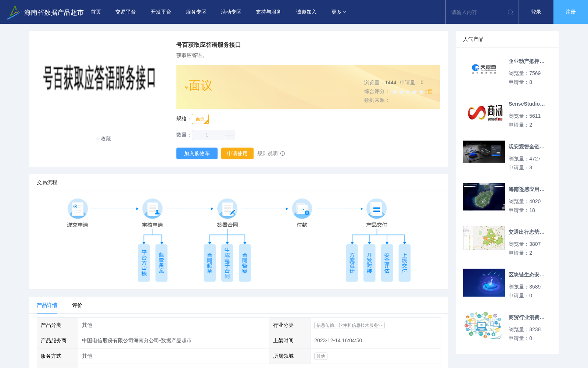588x368 pixels.
Task: Switch to the 评价 tab
Action: [x=77, y=305]
